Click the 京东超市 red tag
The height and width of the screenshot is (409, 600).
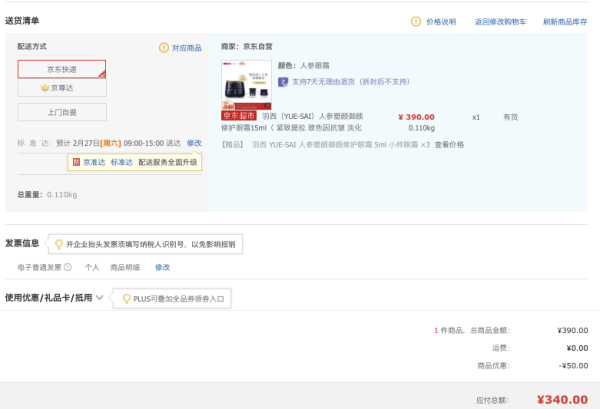238,116
